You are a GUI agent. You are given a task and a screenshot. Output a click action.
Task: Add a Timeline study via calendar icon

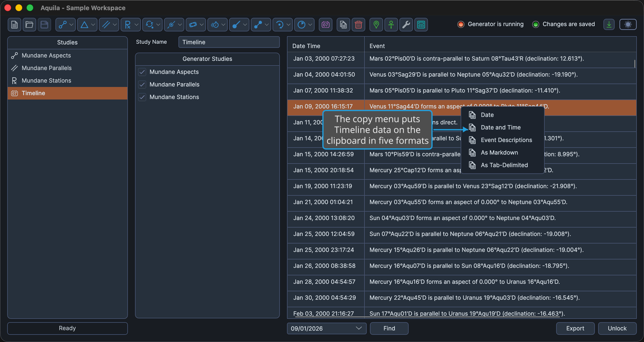pyautogui.click(x=326, y=25)
